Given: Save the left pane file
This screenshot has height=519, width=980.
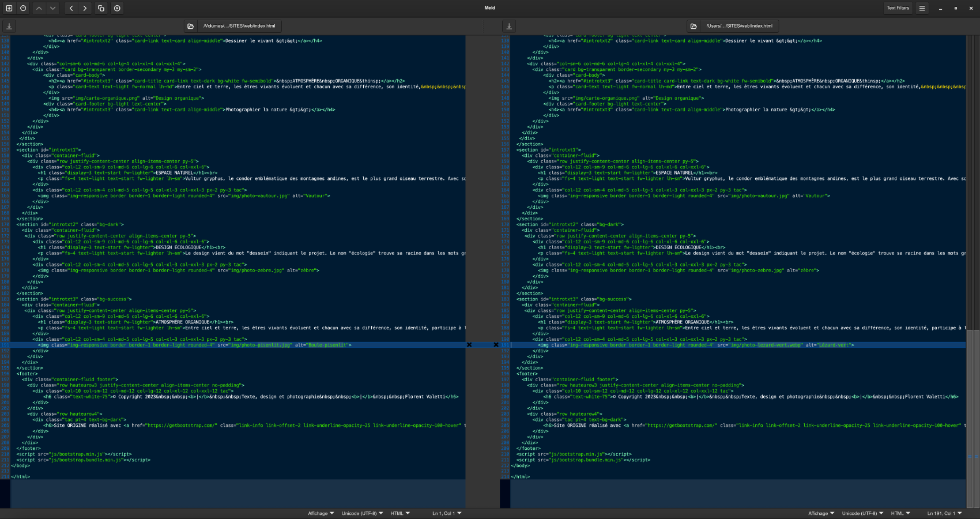Looking at the screenshot, I should click(9, 26).
